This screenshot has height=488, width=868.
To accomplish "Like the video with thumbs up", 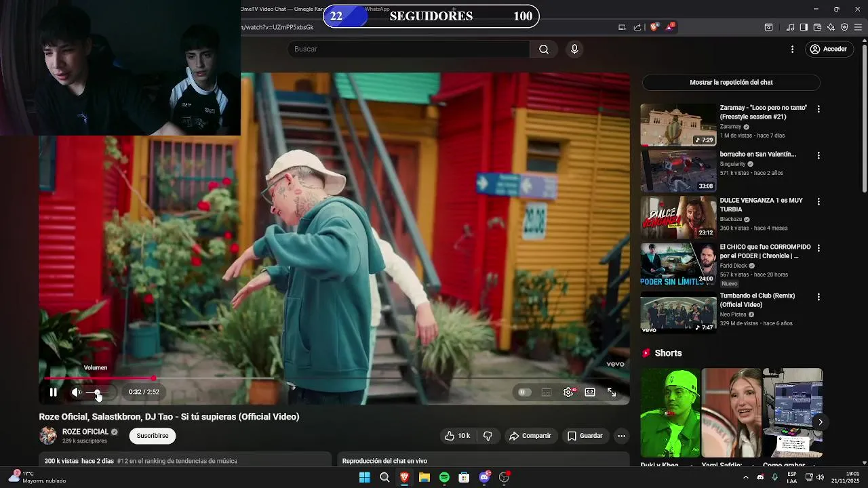I will (x=458, y=436).
